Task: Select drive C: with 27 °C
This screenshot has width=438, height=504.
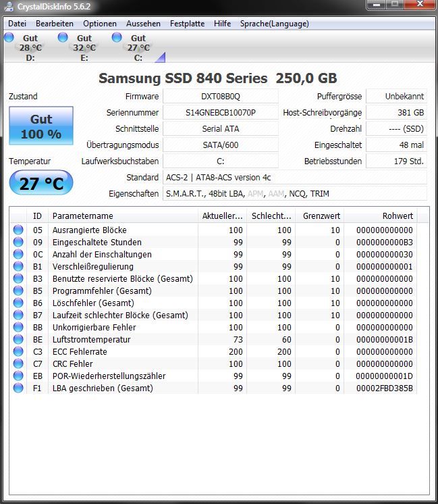Action: [x=138, y=47]
